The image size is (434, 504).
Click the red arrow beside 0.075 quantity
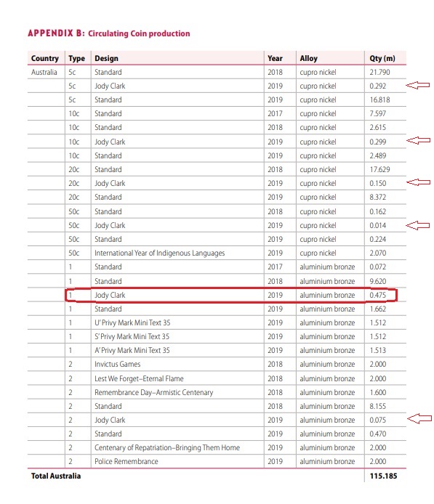point(419,418)
